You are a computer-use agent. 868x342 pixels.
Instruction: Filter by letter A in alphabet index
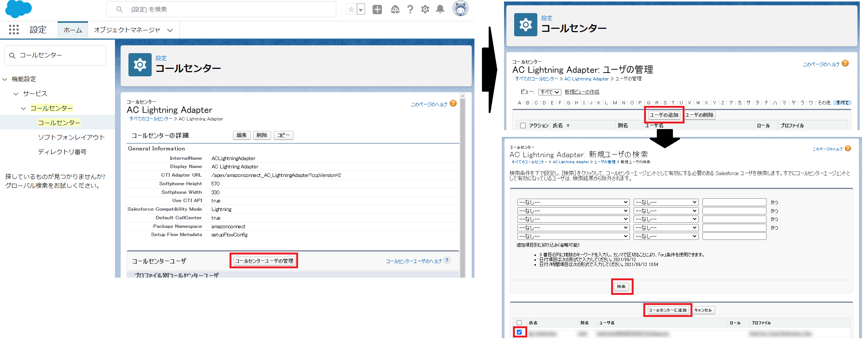point(519,103)
